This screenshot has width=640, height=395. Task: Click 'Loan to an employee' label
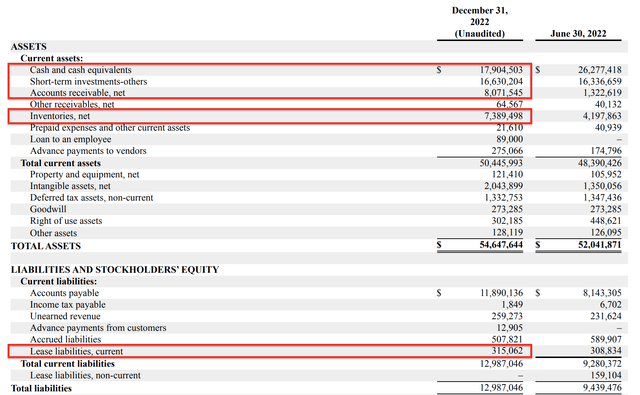click(70, 139)
